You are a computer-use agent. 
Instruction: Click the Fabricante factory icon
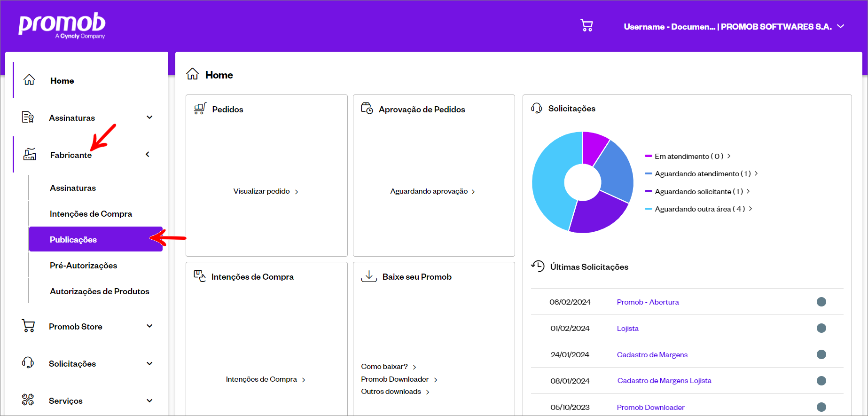[30, 154]
